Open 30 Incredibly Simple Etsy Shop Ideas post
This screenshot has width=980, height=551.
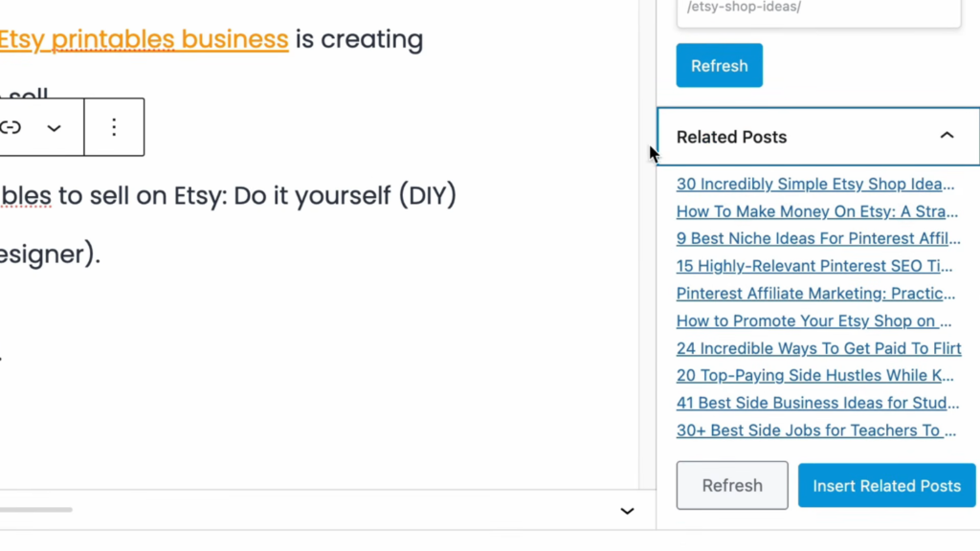[814, 184]
